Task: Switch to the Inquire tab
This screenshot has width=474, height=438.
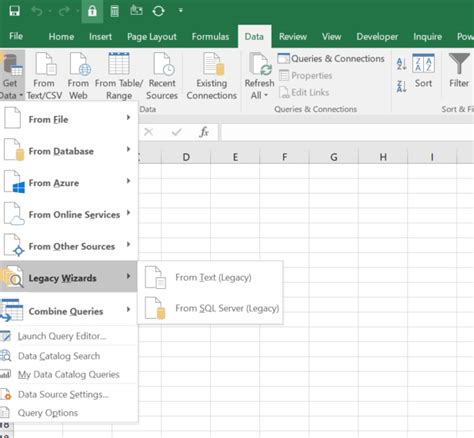Action: coord(427,37)
